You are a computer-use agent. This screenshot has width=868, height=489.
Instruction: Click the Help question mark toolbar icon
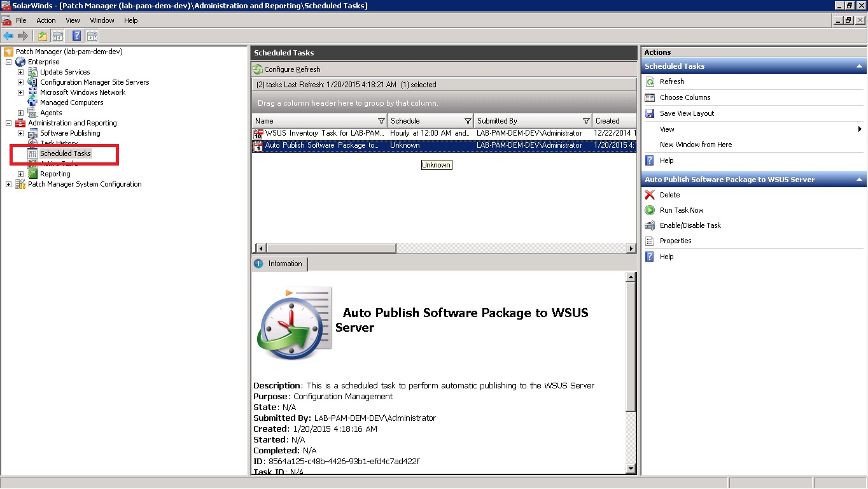click(77, 36)
